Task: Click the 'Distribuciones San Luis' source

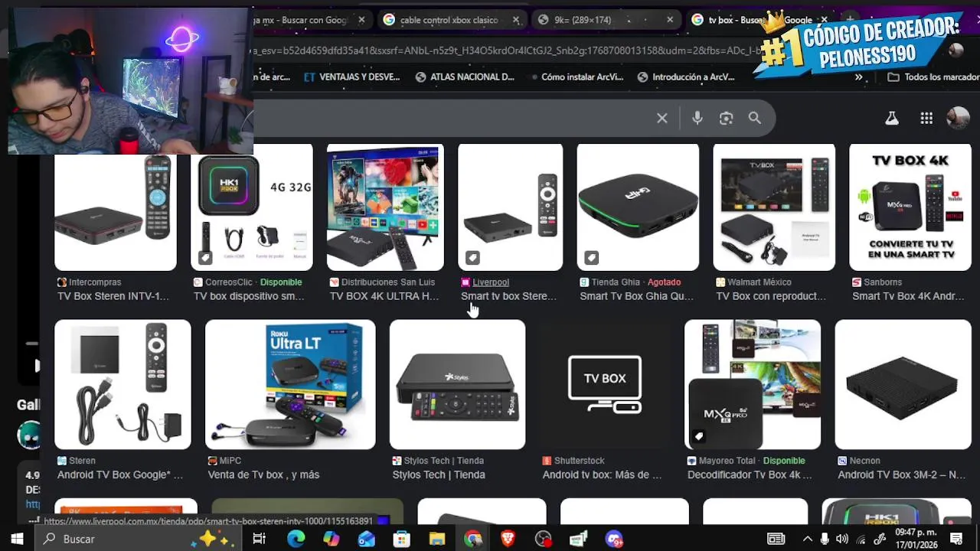Action: point(388,282)
